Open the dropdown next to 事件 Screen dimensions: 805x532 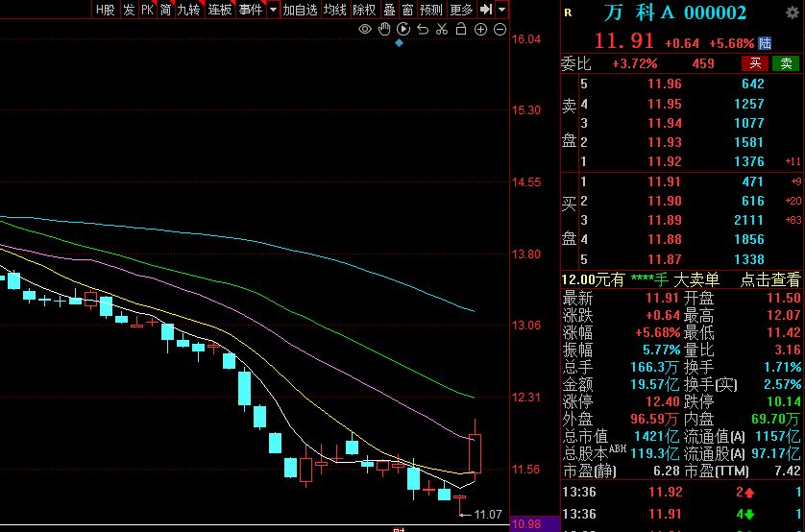click(273, 10)
